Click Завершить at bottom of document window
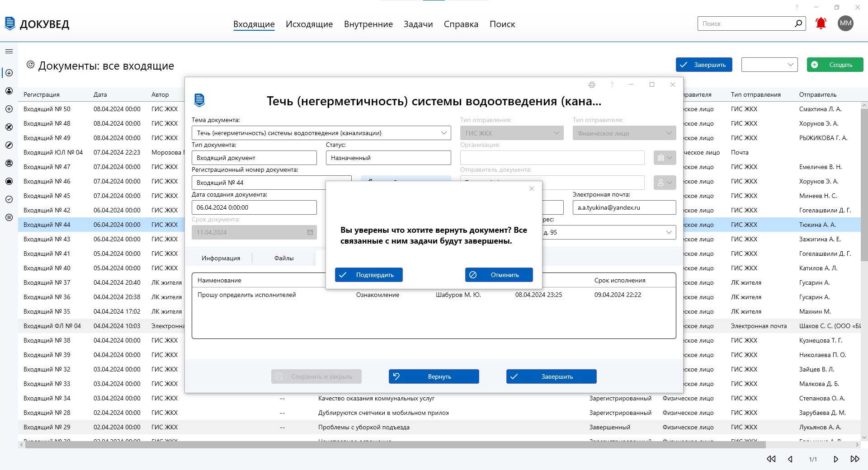 552,376
